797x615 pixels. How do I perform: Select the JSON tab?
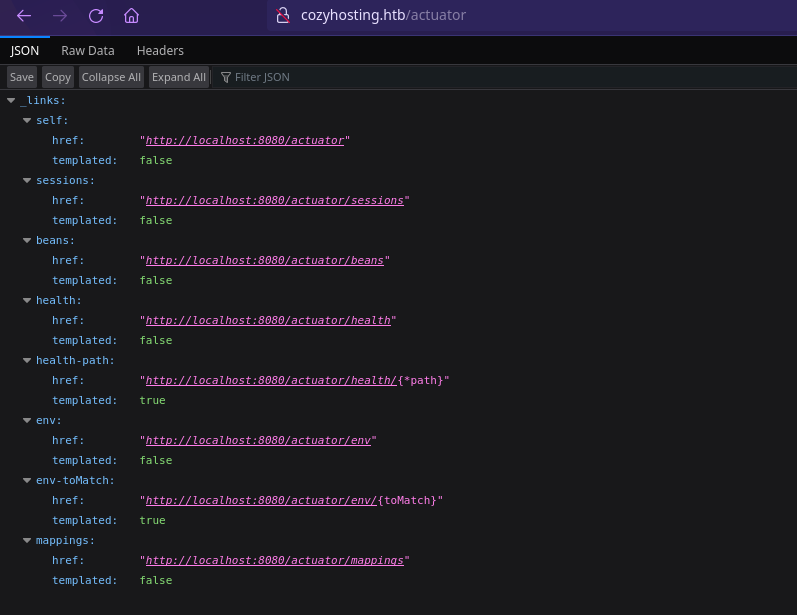[25, 50]
